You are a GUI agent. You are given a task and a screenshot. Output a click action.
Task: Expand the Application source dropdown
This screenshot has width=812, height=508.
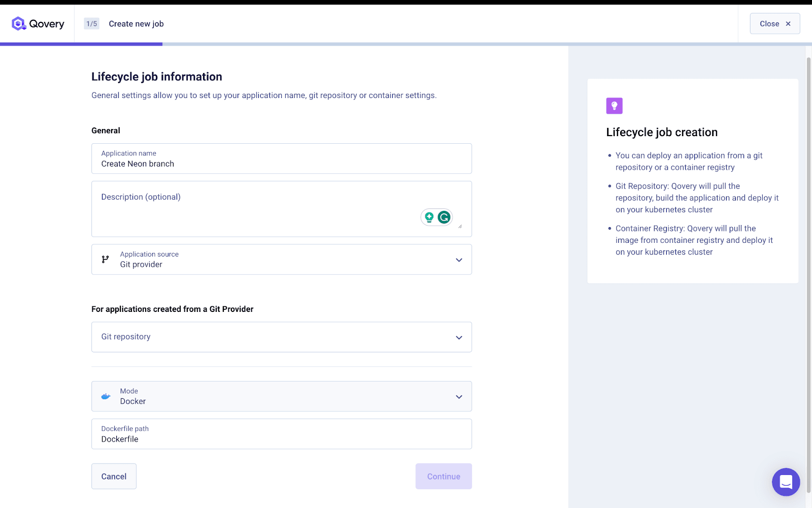tap(459, 260)
